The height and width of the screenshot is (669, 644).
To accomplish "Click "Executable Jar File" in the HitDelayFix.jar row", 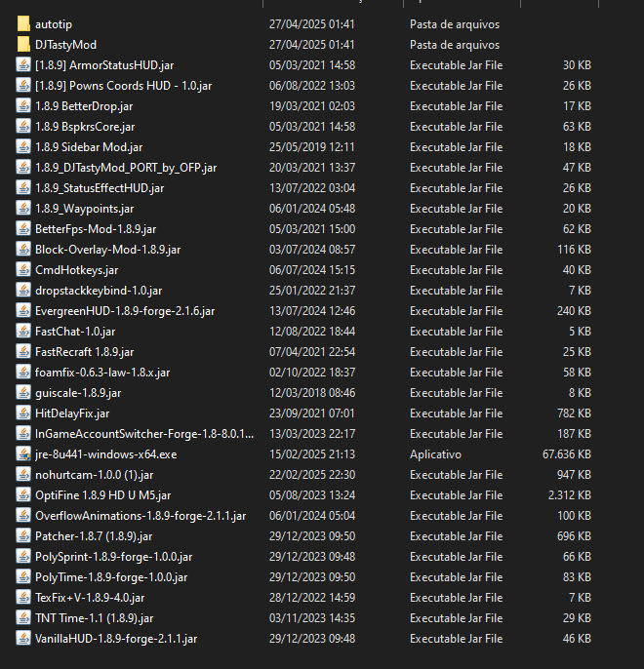I will 457,413.
